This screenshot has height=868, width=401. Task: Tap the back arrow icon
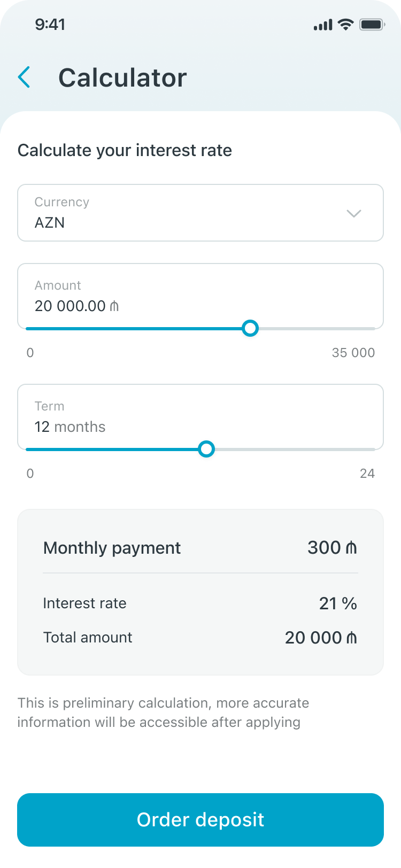[25, 77]
